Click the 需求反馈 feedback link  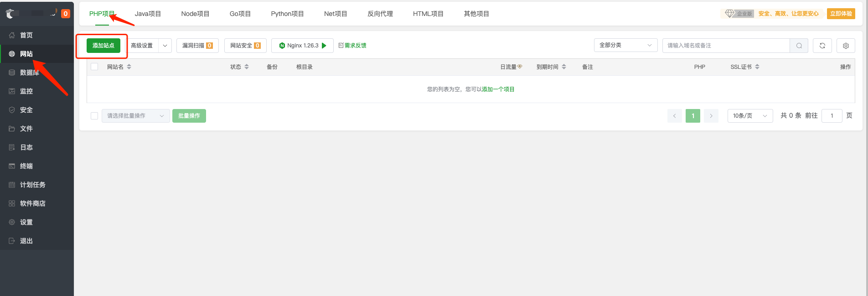click(x=352, y=46)
